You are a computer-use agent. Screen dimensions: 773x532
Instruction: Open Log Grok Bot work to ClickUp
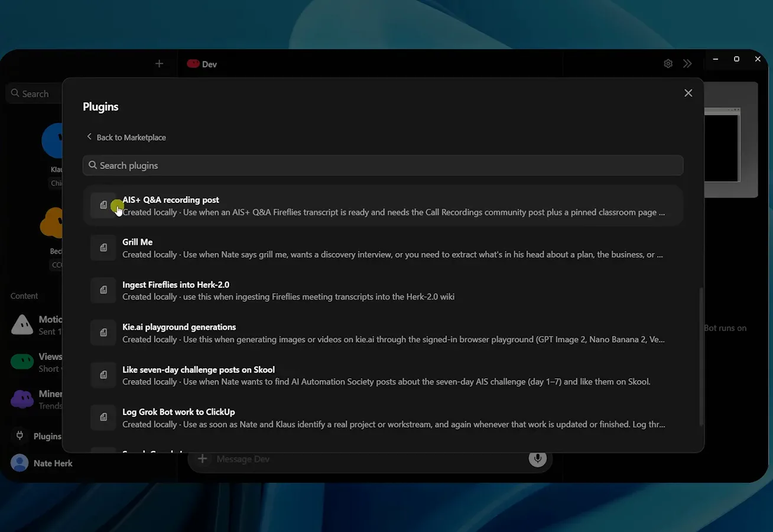pyautogui.click(x=383, y=418)
